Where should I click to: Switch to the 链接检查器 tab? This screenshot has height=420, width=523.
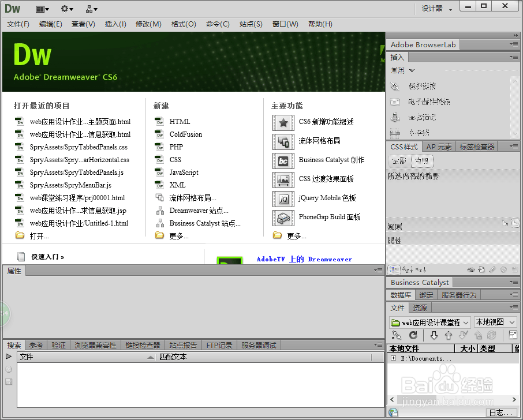click(x=143, y=346)
